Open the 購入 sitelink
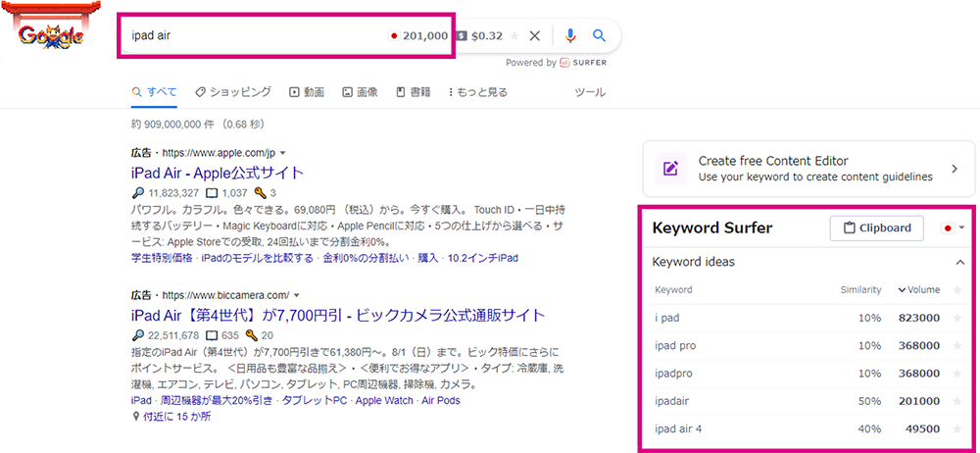 428,258
